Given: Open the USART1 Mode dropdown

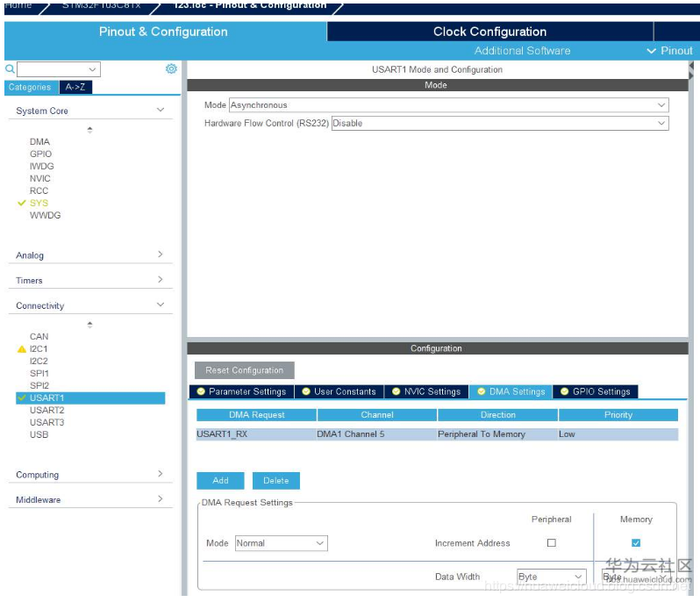Looking at the screenshot, I should [x=448, y=105].
